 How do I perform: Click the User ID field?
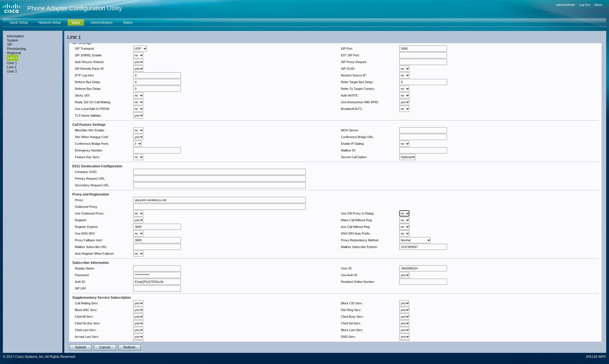(x=423, y=268)
